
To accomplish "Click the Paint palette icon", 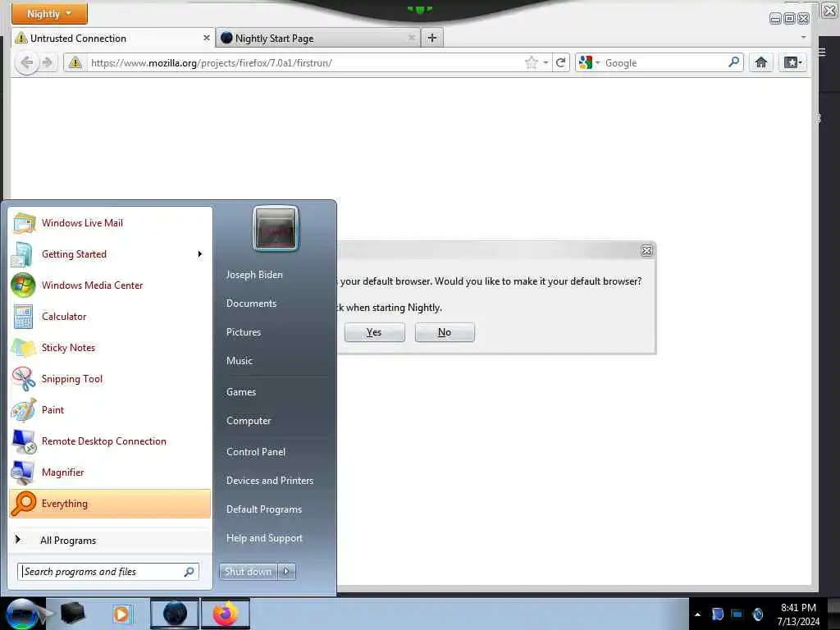I will pos(24,410).
